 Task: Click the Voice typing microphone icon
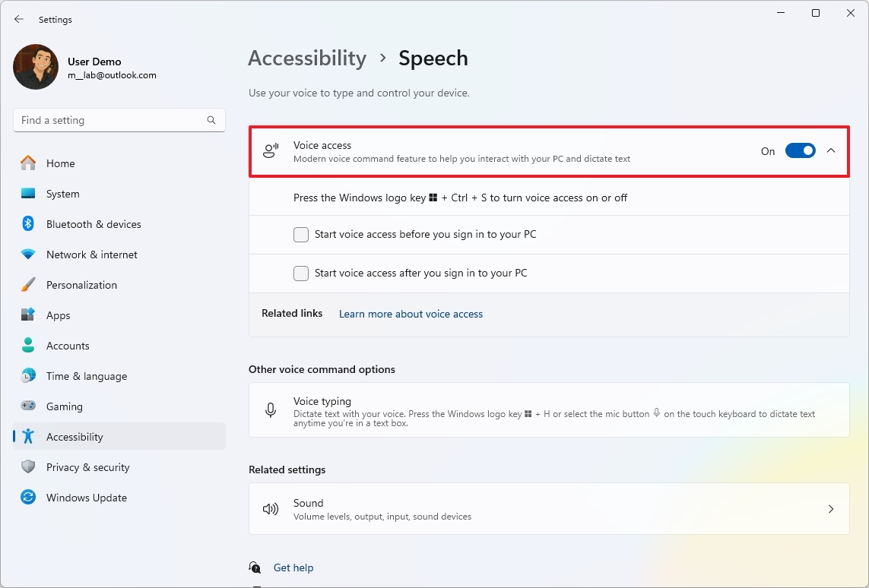point(271,410)
